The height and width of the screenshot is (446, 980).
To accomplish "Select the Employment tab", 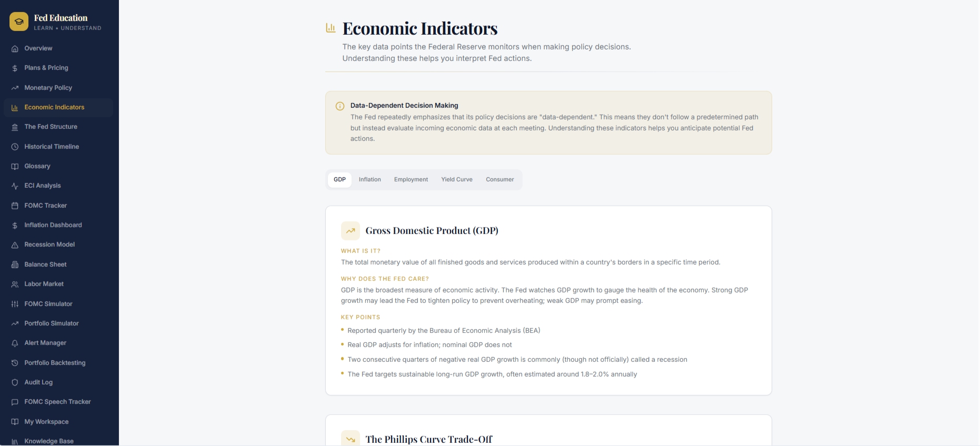I will tap(411, 179).
